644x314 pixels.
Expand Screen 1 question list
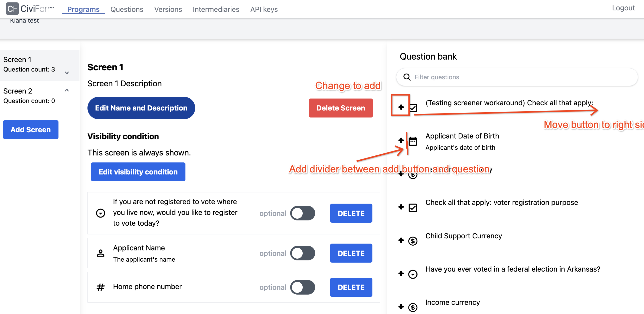pyautogui.click(x=67, y=73)
